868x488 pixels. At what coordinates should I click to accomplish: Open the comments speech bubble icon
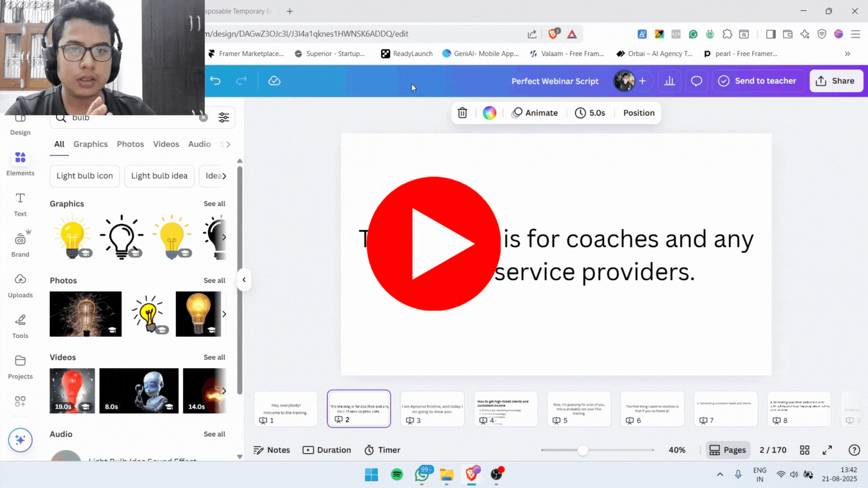(x=696, y=81)
